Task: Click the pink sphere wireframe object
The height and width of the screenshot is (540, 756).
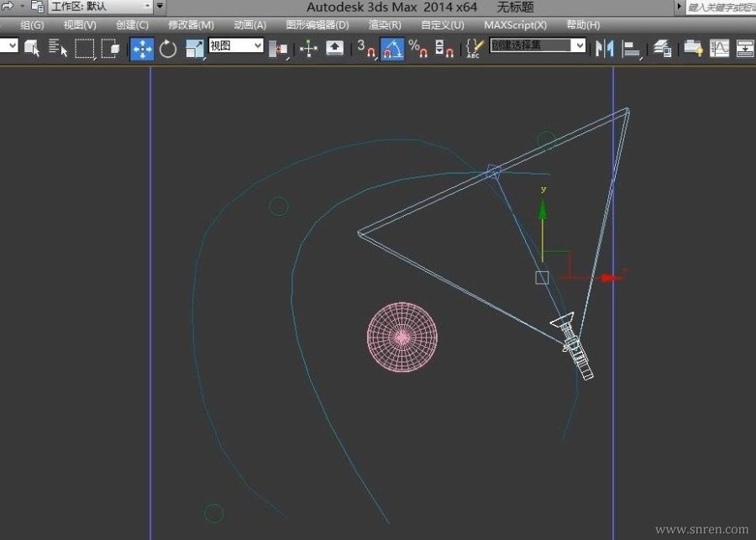Action: (402, 337)
